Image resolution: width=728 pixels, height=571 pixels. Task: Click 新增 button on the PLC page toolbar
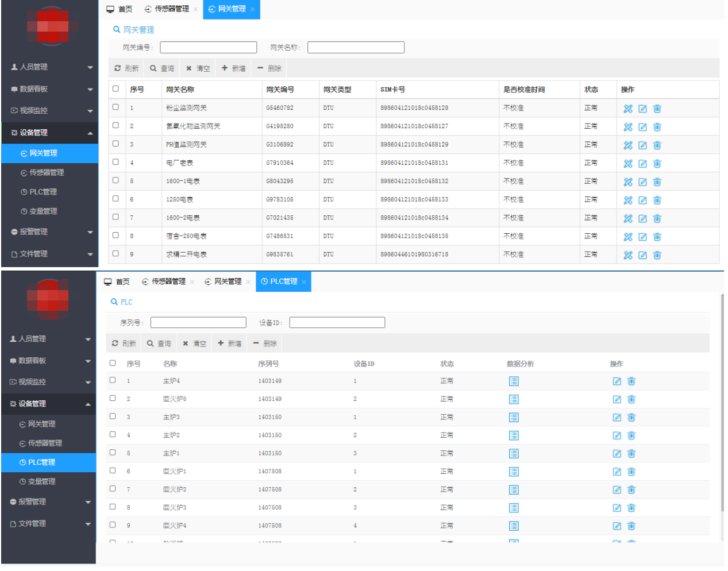[x=229, y=344]
